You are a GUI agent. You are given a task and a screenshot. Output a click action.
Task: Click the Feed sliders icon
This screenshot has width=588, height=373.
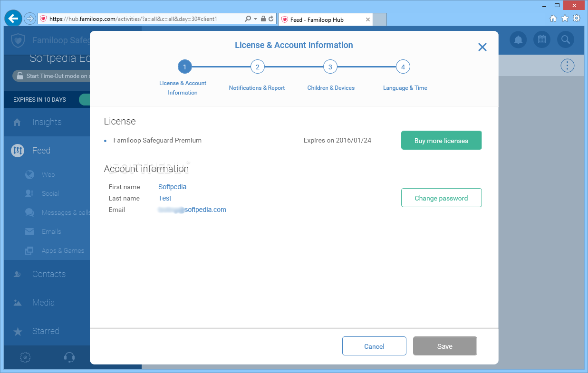pos(18,151)
